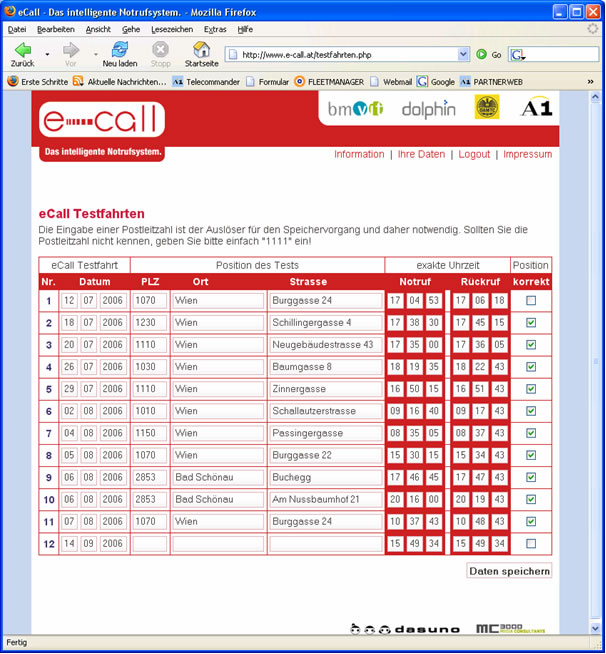The image size is (606, 654).
Task: Open the Bearbeiten menu
Action: [x=56, y=29]
